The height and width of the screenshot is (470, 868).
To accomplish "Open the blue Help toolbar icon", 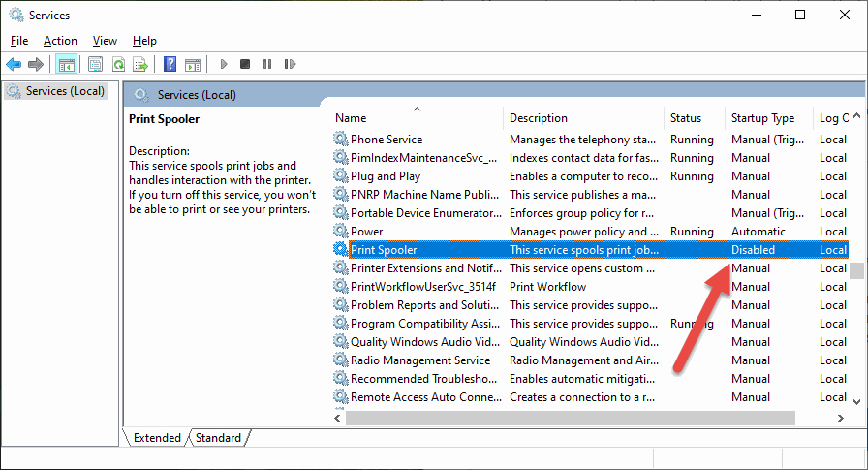I will pos(170,64).
